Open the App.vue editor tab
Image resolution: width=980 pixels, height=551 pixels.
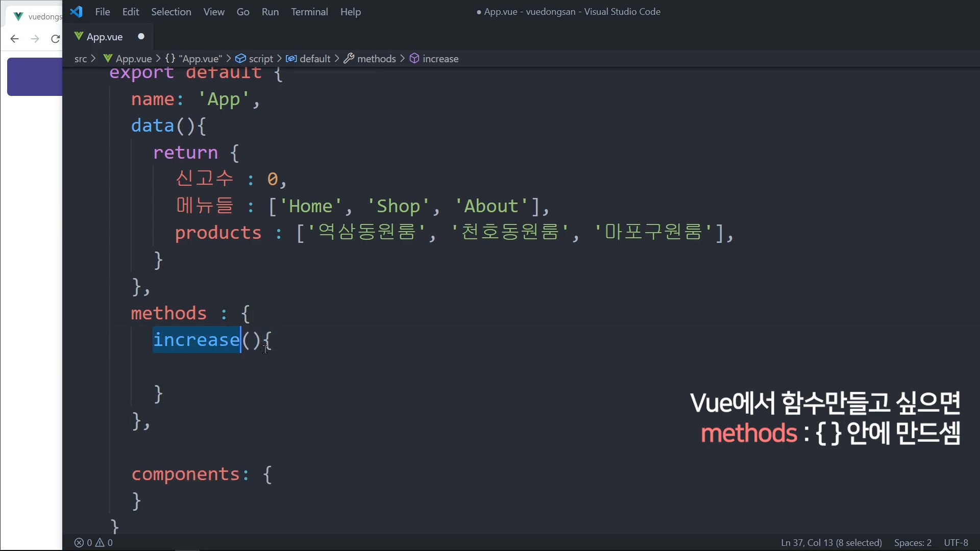(105, 37)
